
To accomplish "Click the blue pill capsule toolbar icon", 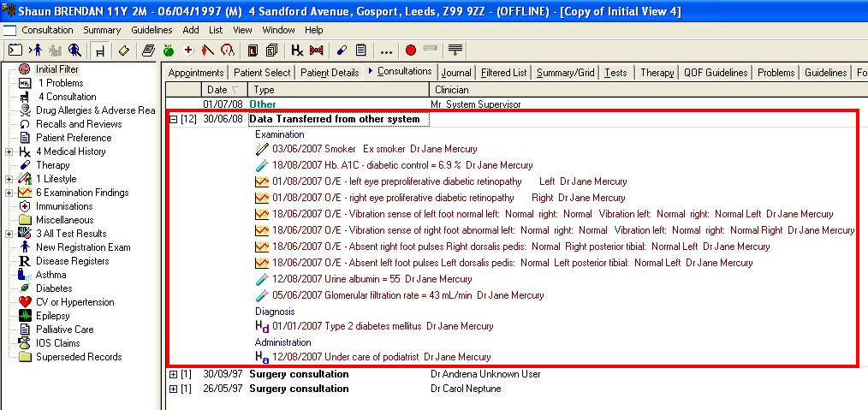I will click(x=342, y=51).
